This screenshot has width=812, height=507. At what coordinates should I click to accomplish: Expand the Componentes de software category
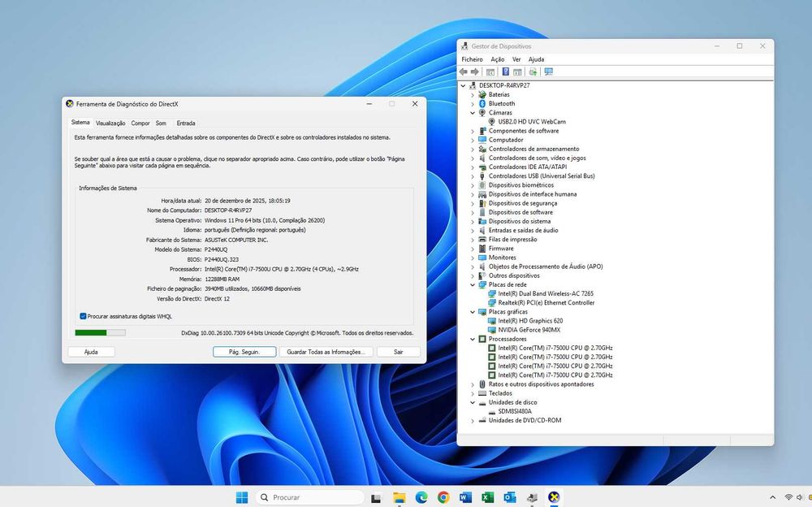(473, 131)
